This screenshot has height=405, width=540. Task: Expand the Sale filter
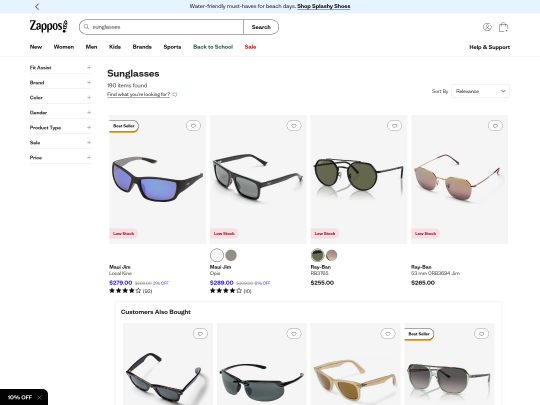60,143
